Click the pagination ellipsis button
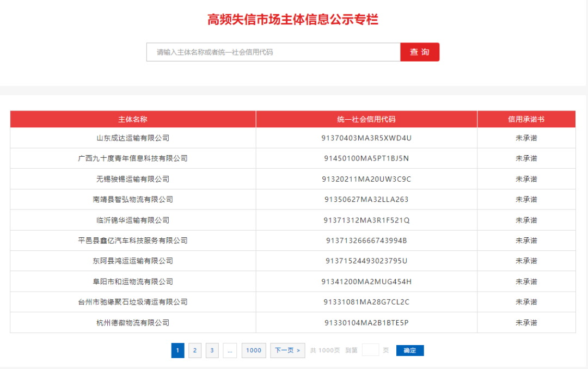588x369 pixels. (x=230, y=350)
